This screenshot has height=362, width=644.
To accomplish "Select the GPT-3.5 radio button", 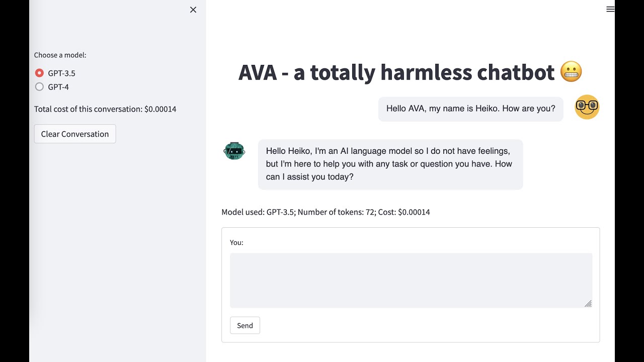I will (x=39, y=73).
